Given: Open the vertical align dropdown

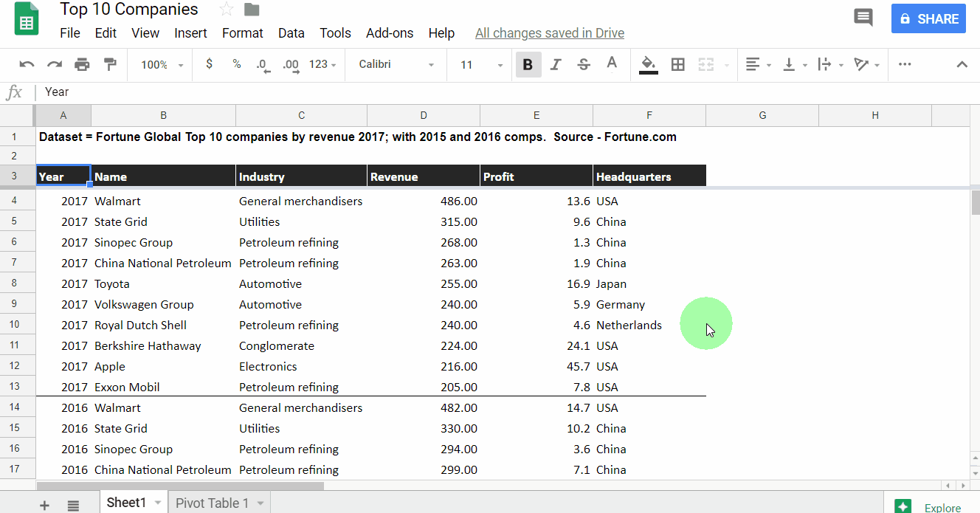Looking at the screenshot, I should (x=795, y=65).
